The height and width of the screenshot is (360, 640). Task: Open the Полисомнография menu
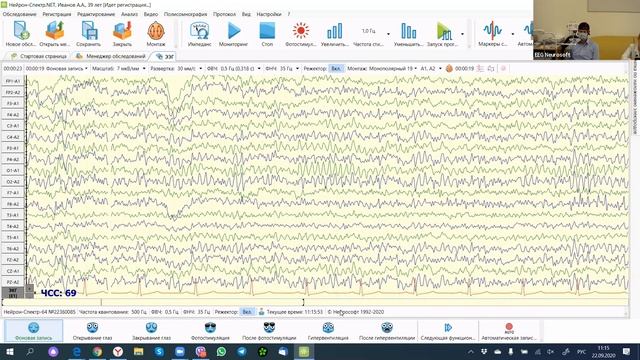click(186, 14)
